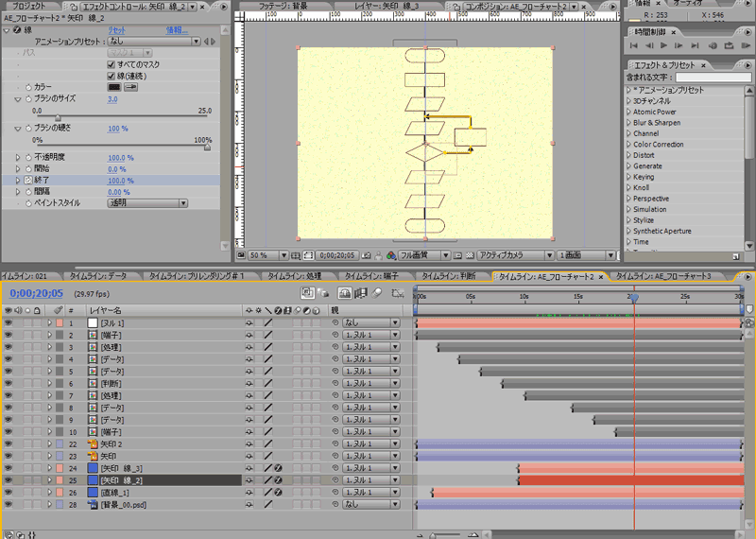Screen dimensions: 756x539
Task: Toggle title-action safe grid icon in viewer
Action: click(x=296, y=255)
